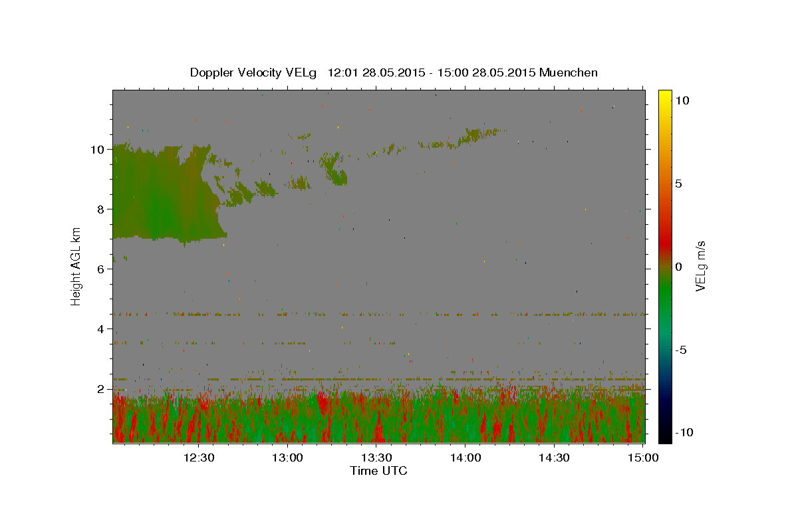798x532 pixels.
Task: Click the colorbar tick label -10
Action: click(x=684, y=433)
